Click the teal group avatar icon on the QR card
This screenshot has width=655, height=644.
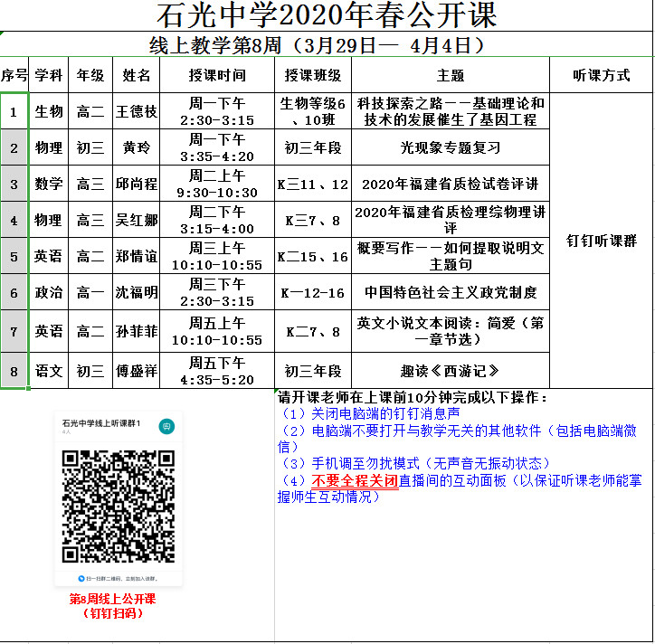click(166, 426)
